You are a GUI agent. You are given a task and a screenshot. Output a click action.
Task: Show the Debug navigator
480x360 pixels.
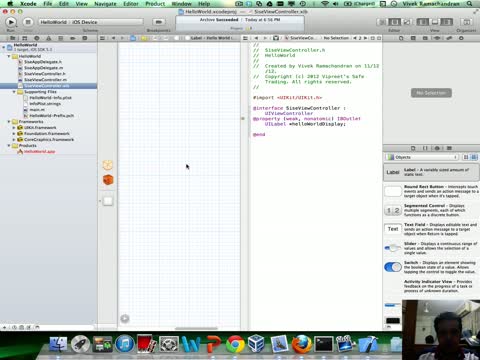pyautogui.click(x=61, y=38)
